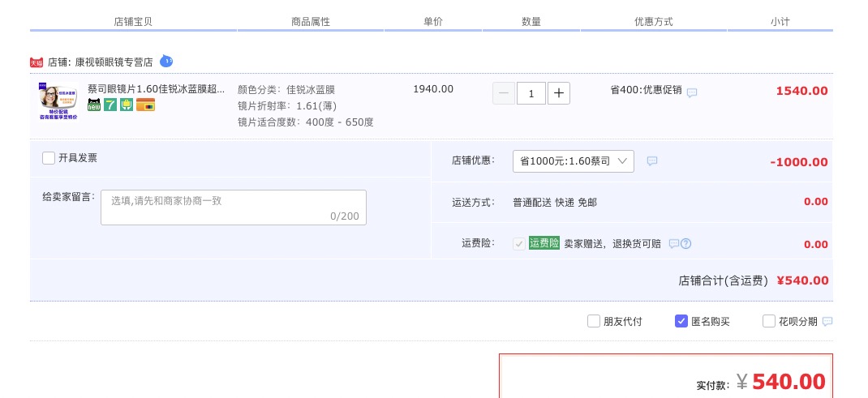Click the orange credit card payment badge
The image size is (868, 398).
click(x=145, y=104)
